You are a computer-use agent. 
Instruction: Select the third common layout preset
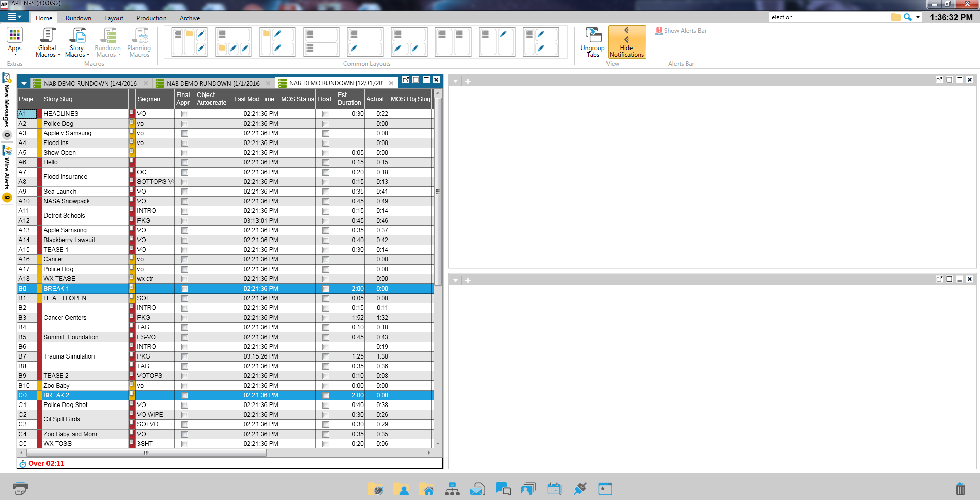277,42
